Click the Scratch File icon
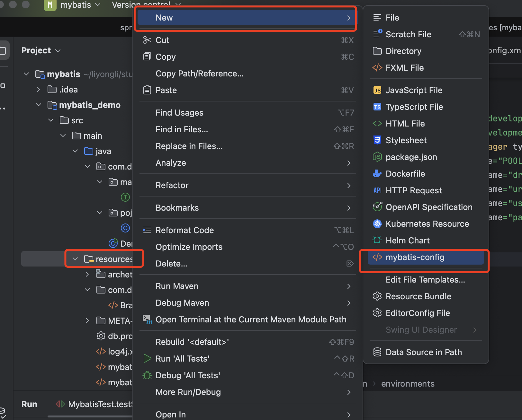 [x=377, y=33]
